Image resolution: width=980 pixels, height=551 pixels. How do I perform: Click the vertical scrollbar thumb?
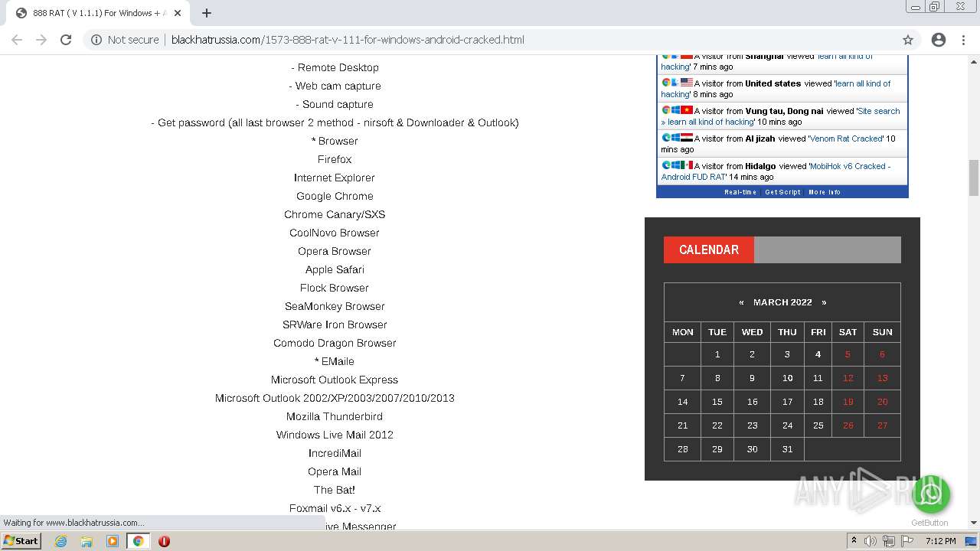coord(974,178)
